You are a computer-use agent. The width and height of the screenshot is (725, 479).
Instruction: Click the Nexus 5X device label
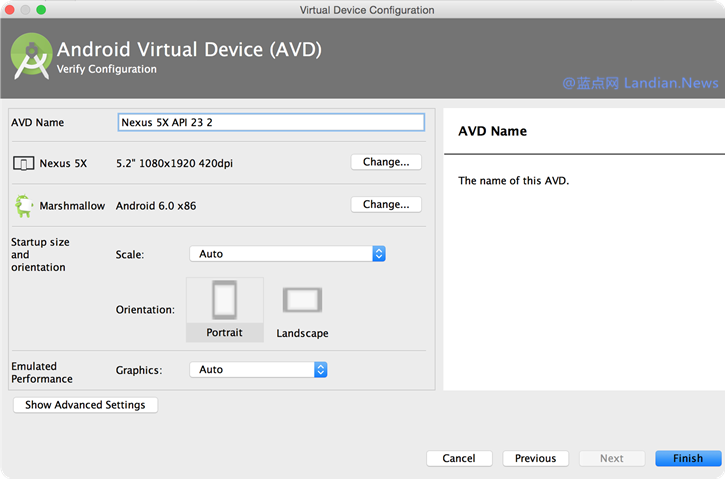(63, 163)
